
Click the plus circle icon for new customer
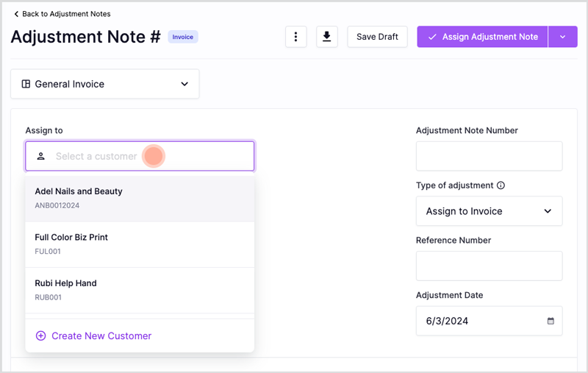(41, 336)
